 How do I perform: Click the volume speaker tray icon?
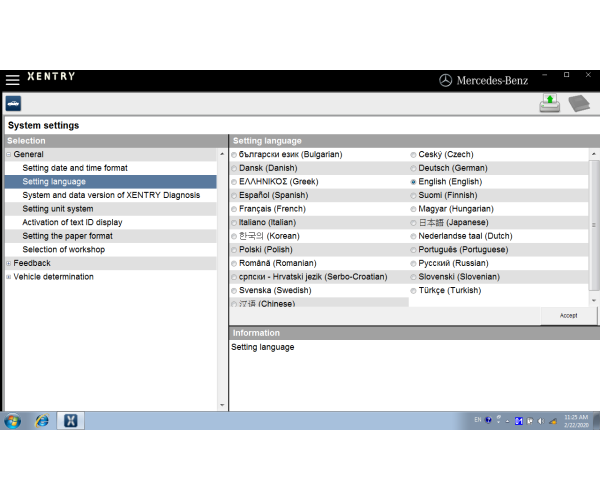[x=541, y=421]
